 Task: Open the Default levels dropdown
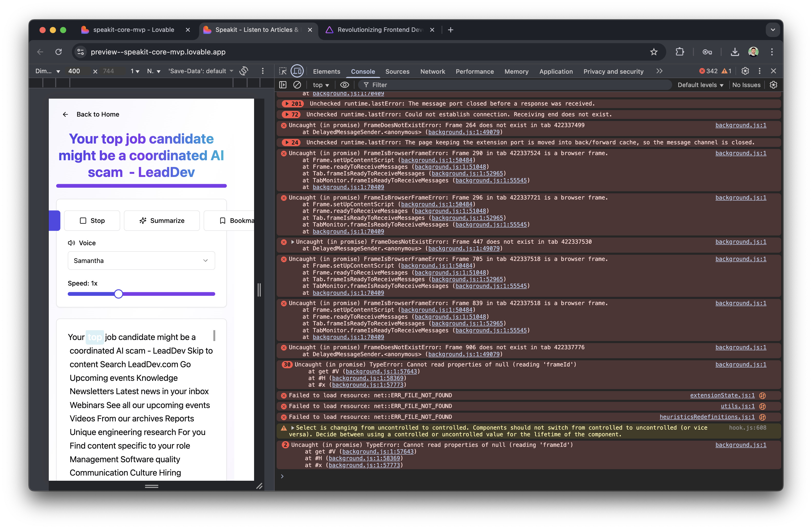coord(700,85)
